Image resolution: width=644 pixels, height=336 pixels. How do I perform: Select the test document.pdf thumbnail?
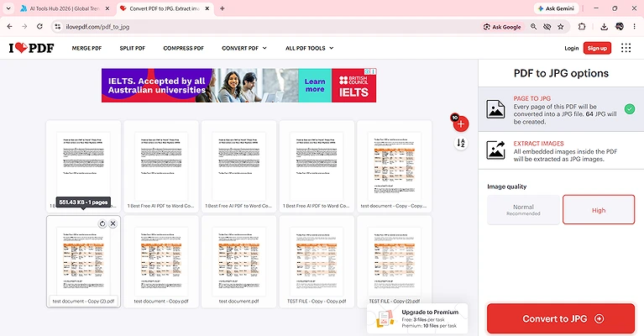[x=238, y=261]
